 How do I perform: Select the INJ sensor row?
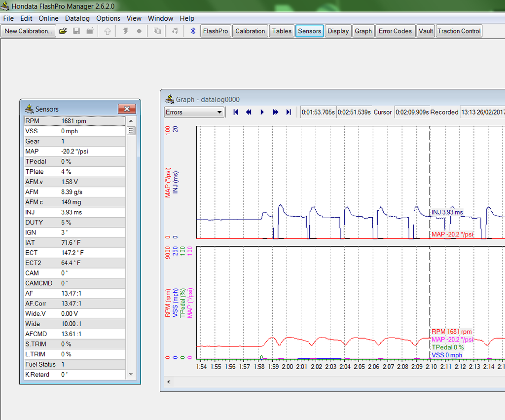tap(75, 212)
